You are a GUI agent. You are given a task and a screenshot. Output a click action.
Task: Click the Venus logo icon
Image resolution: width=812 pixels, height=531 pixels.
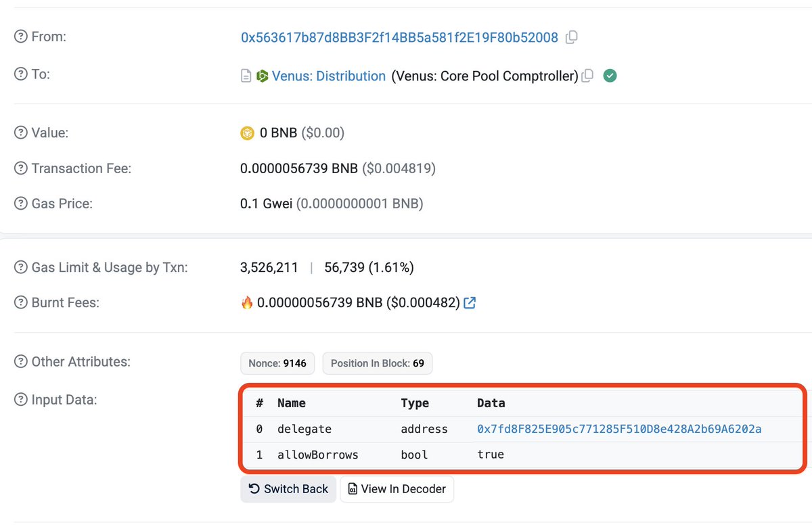coord(263,76)
